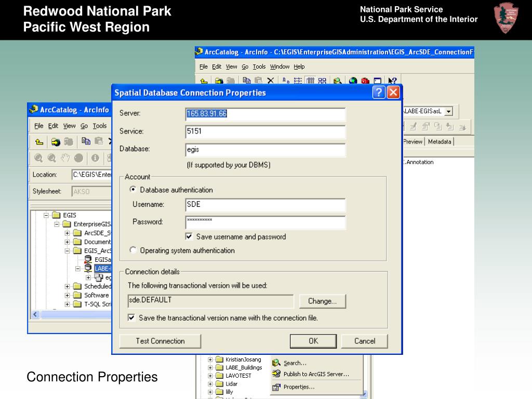Click the Search icon in back ArcCatalog toolbar

click(x=337, y=81)
